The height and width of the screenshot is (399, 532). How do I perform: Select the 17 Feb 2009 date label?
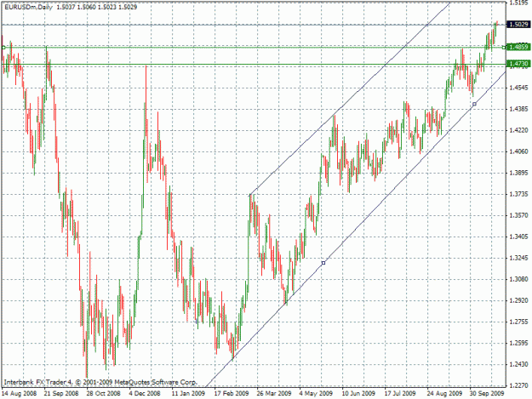(x=232, y=394)
